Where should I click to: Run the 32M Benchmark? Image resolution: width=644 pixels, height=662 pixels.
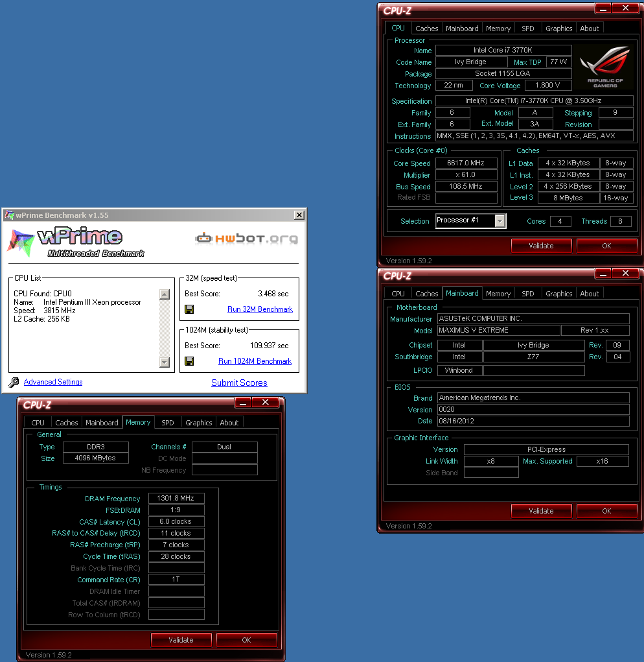[x=260, y=309]
